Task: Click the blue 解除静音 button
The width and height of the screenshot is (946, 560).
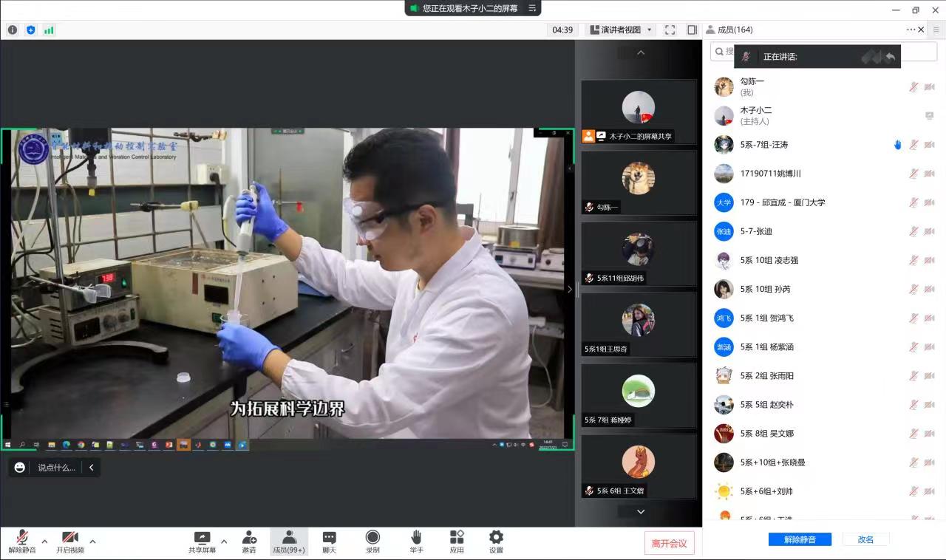Action: pyautogui.click(x=800, y=539)
